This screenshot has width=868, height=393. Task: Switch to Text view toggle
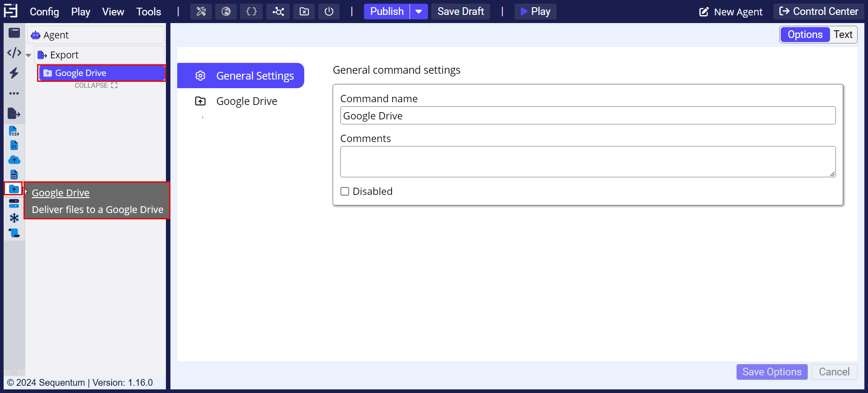tap(843, 34)
